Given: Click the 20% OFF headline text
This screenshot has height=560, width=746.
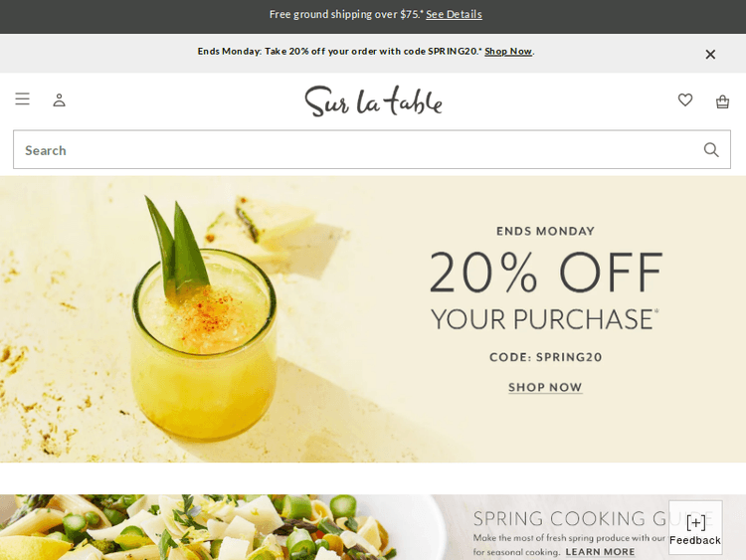Looking at the screenshot, I should [x=546, y=272].
